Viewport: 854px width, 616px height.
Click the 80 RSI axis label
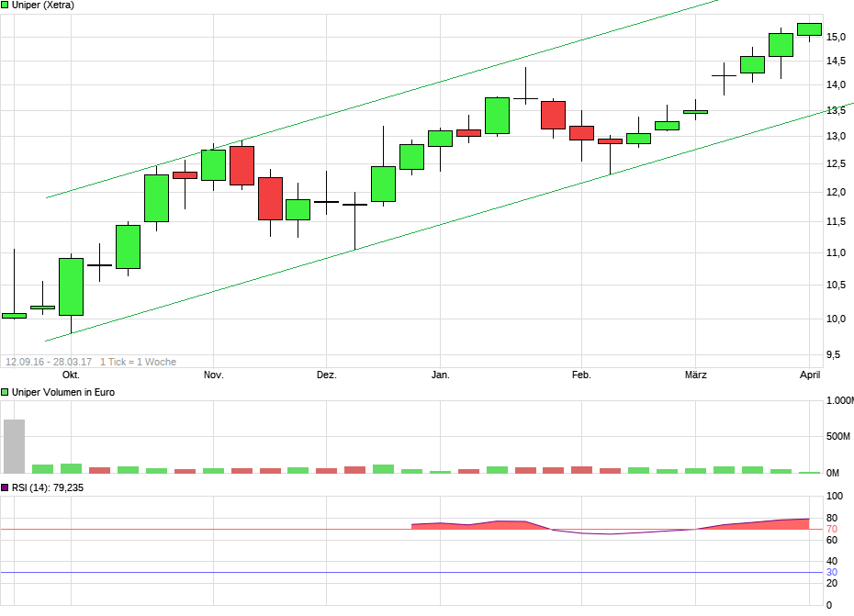[832, 518]
